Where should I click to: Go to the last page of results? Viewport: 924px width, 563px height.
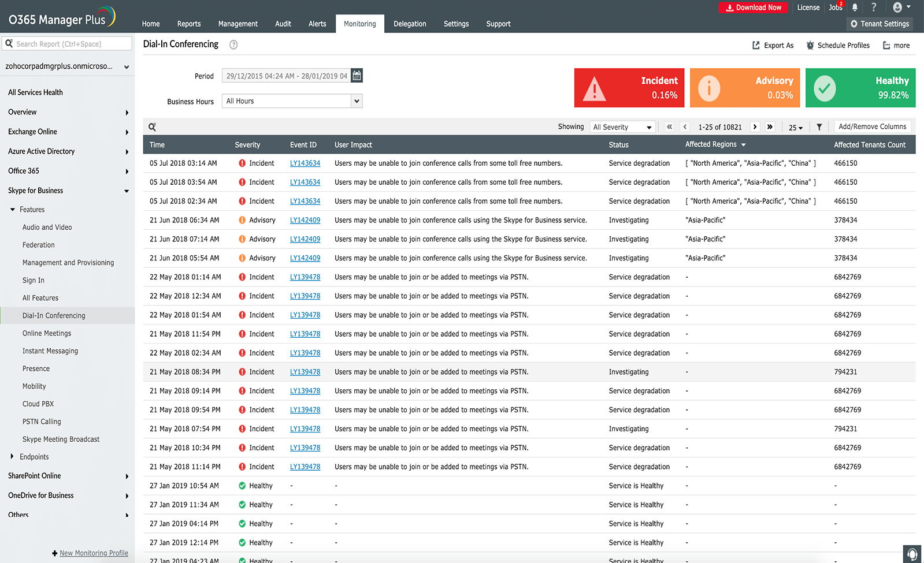point(770,127)
